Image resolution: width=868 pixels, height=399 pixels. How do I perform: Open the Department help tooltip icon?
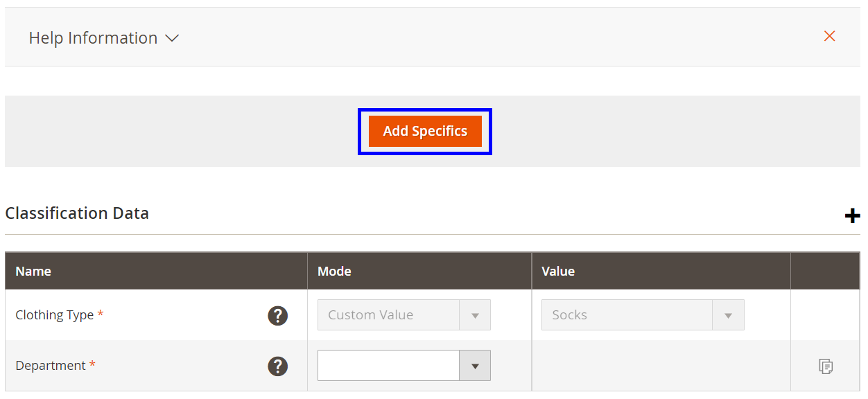pyautogui.click(x=277, y=366)
